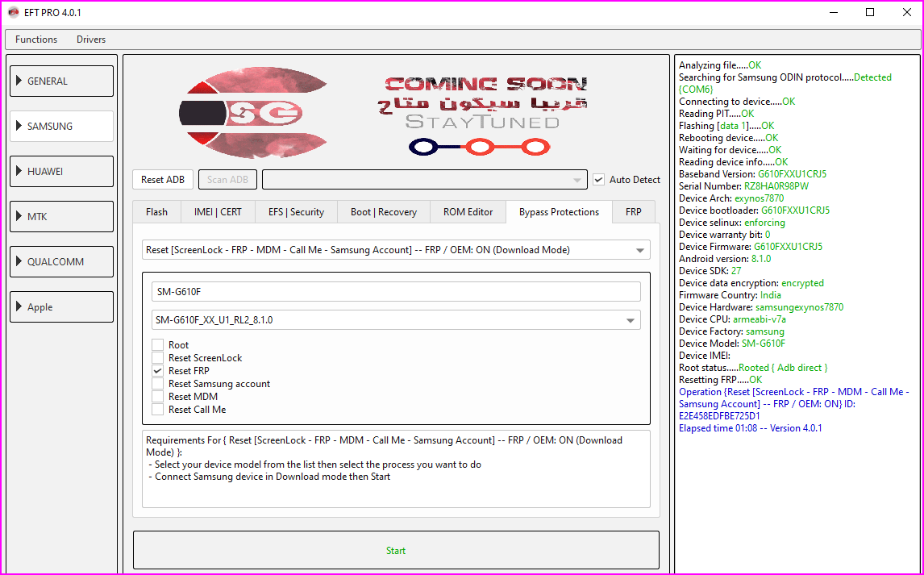Open the Reset operation mode dropdown
Image resolution: width=924 pixels, height=575 pixels.
(x=396, y=250)
